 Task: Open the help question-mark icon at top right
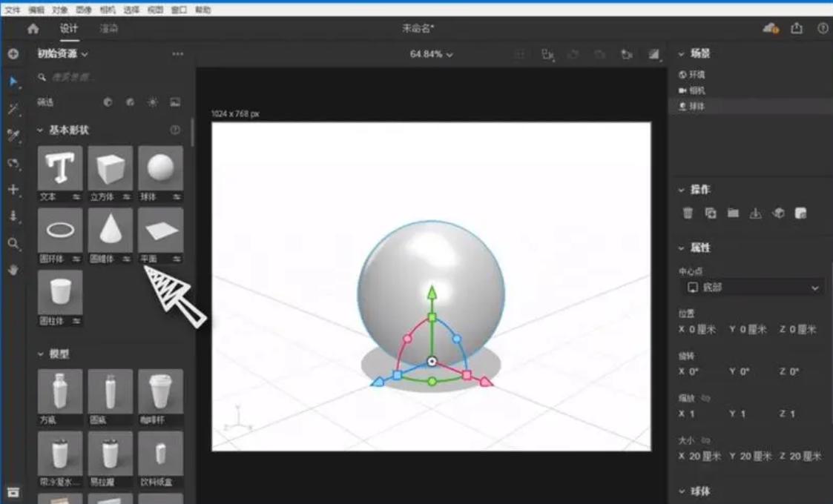[823, 29]
